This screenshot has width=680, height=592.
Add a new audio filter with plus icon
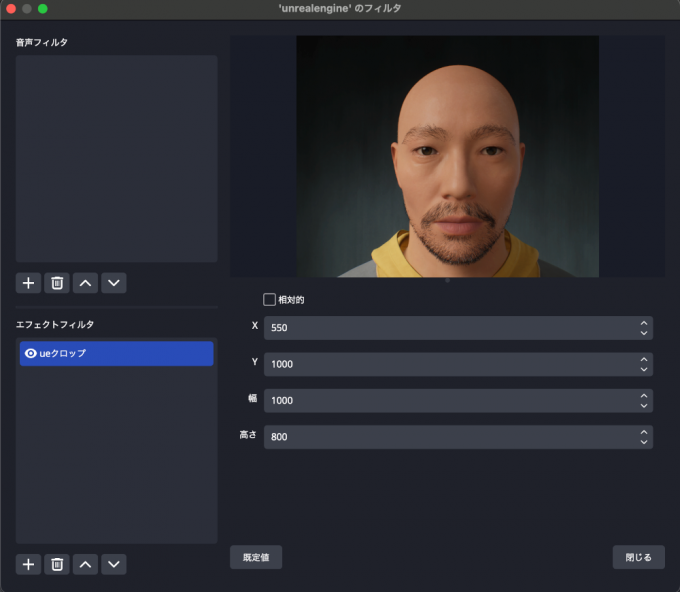[x=29, y=283]
